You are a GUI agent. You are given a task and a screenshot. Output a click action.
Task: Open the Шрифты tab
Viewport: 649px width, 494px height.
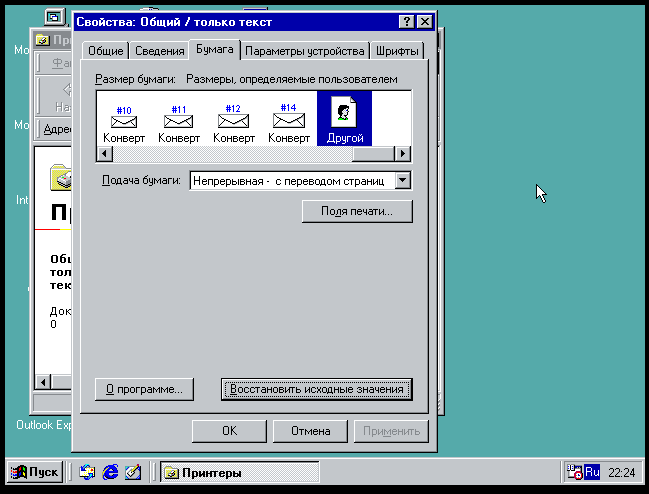pos(397,51)
